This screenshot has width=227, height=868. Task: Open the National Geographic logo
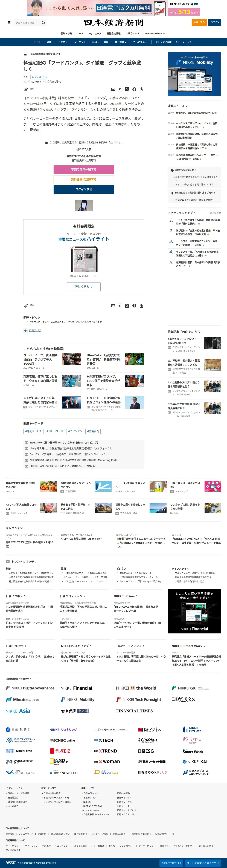pyautogui.click(x=59, y=762)
